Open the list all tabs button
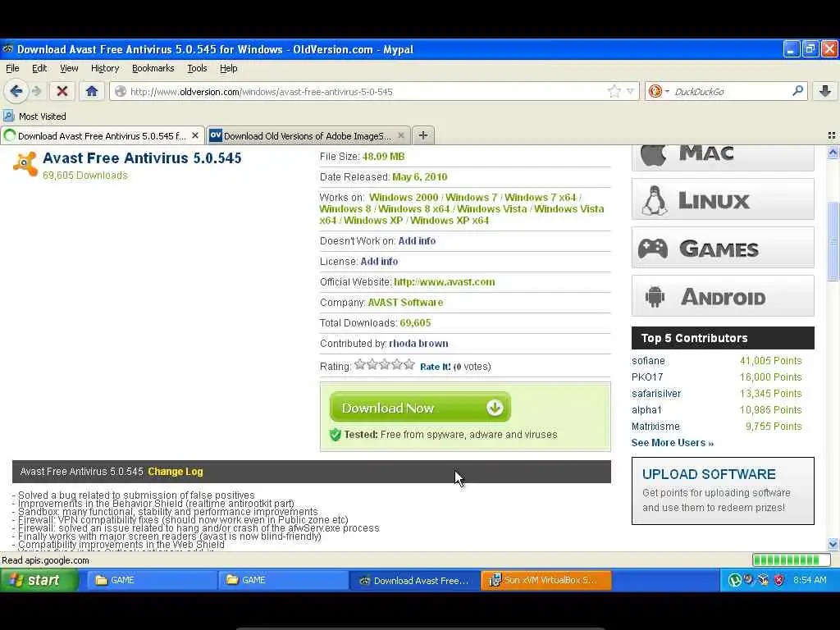 [832, 135]
